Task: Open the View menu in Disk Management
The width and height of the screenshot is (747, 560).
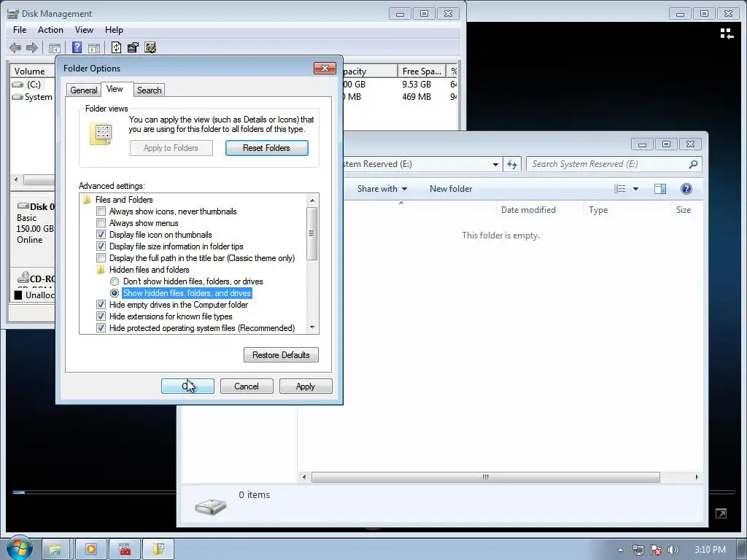Action: tap(84, 30)
